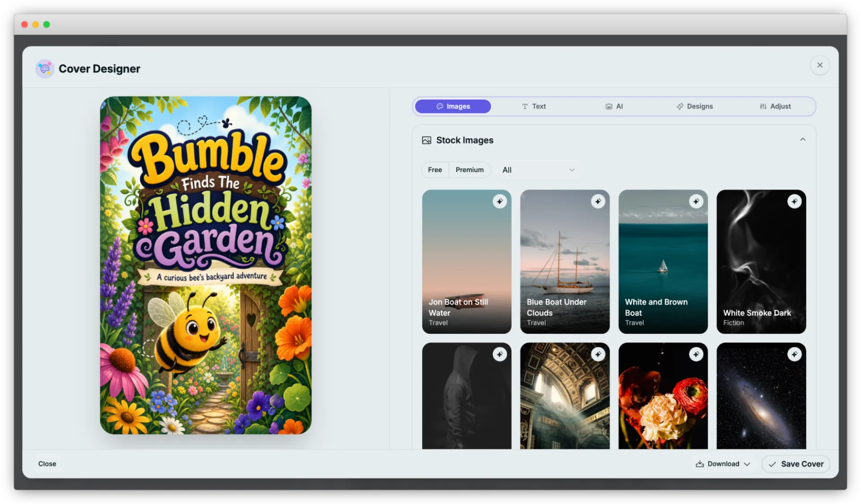Image resolution: width=861 pixels, height=504 pixels.
Task: Click the Images tab palette icon
Action: pos(440,106)
